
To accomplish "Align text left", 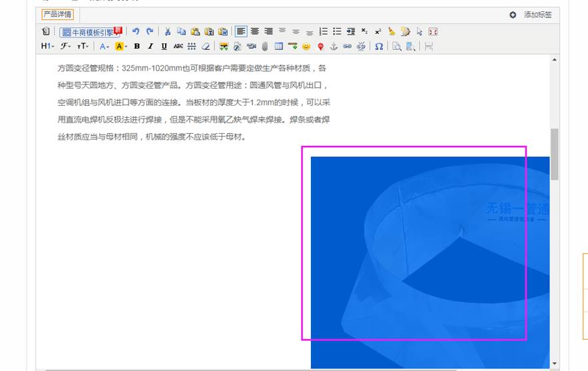I will pos(241,31).
